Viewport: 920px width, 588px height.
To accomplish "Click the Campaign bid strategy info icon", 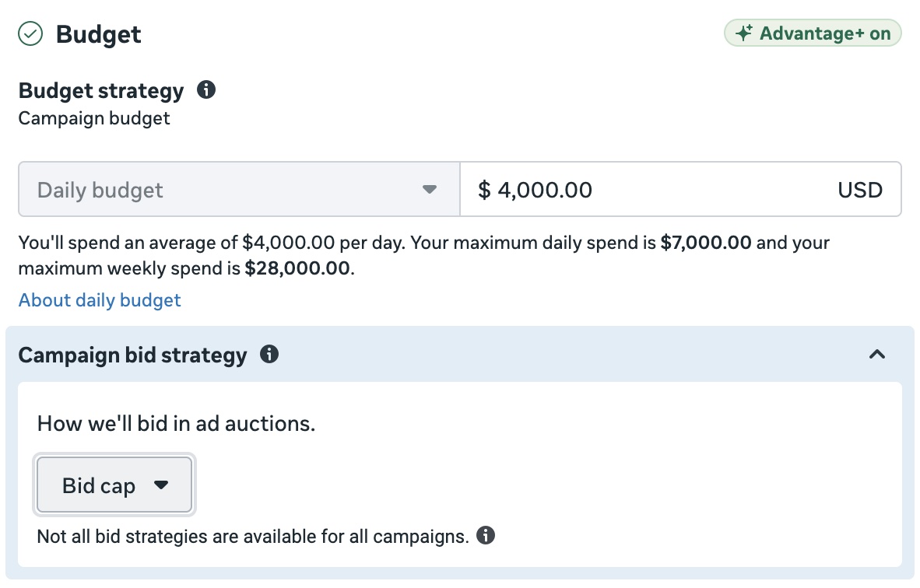I will tap(270, 355).
